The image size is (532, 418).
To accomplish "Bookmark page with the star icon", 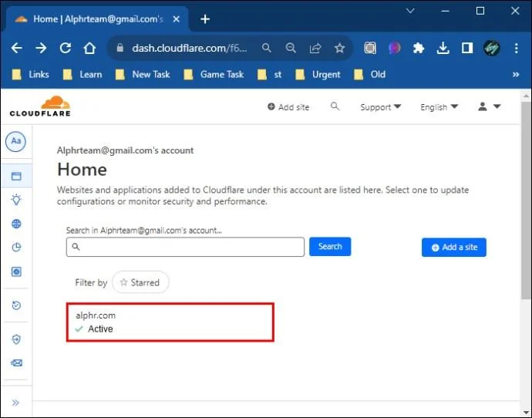I will coord(339,48).
